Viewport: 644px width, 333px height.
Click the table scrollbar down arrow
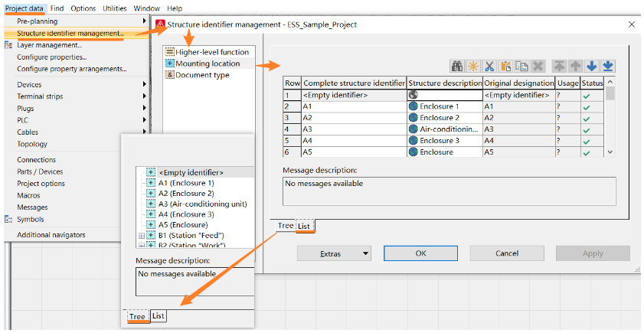pos(610,152)
